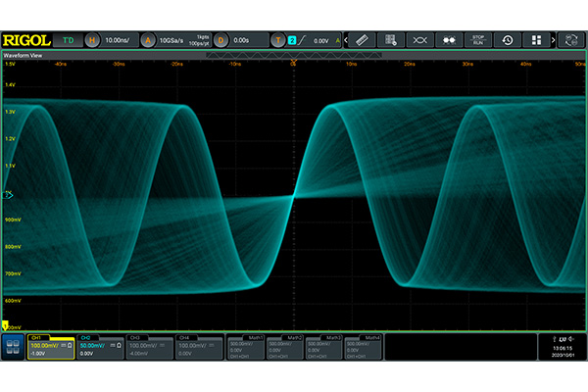Click the RIGOL logo
Image resolution: width=588 pixels, height=392 pixels.
click(x=26, y=40)
